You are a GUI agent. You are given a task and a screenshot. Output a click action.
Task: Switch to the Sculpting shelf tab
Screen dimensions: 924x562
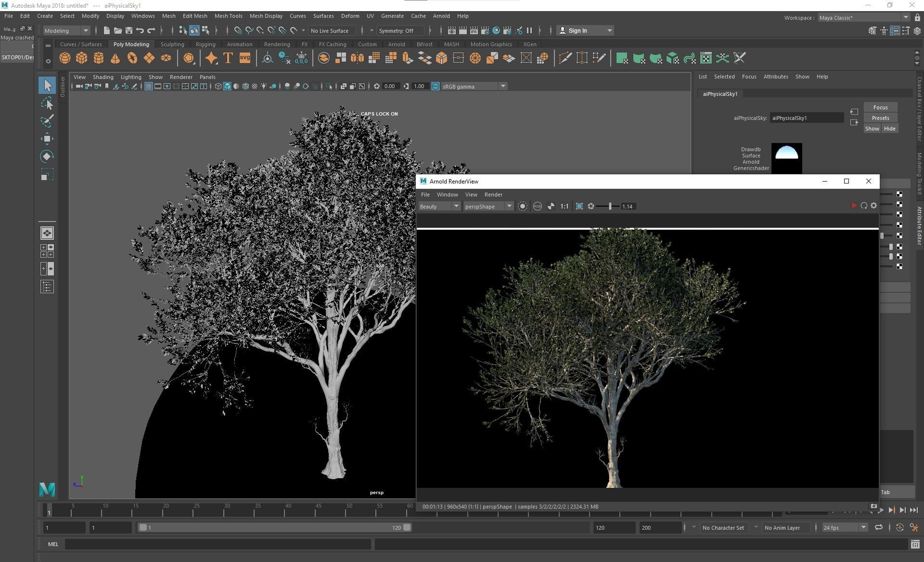pyautogui.click(x=172, y=44)
